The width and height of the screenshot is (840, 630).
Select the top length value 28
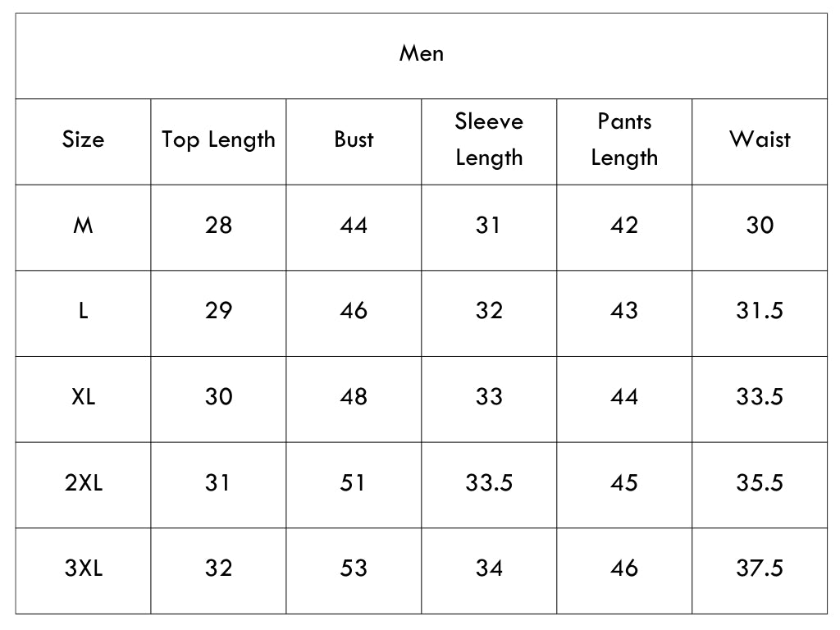point(218,226)
